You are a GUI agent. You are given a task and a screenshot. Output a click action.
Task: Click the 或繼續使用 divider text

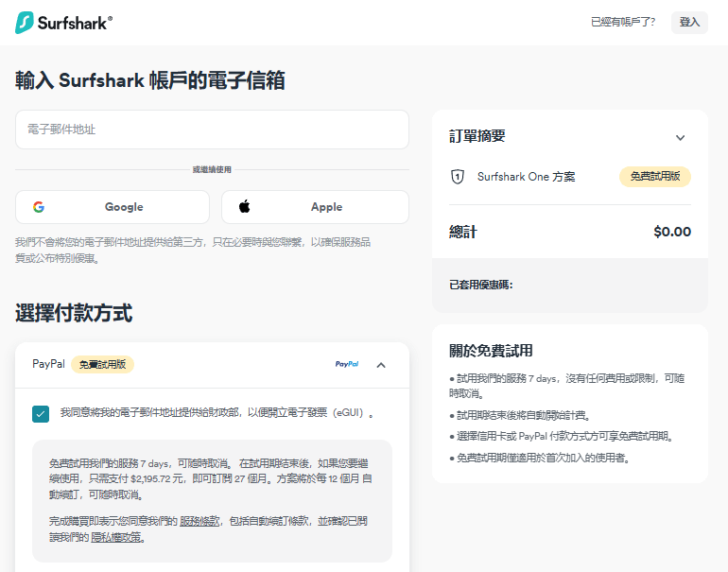click(x=212, y=169)
